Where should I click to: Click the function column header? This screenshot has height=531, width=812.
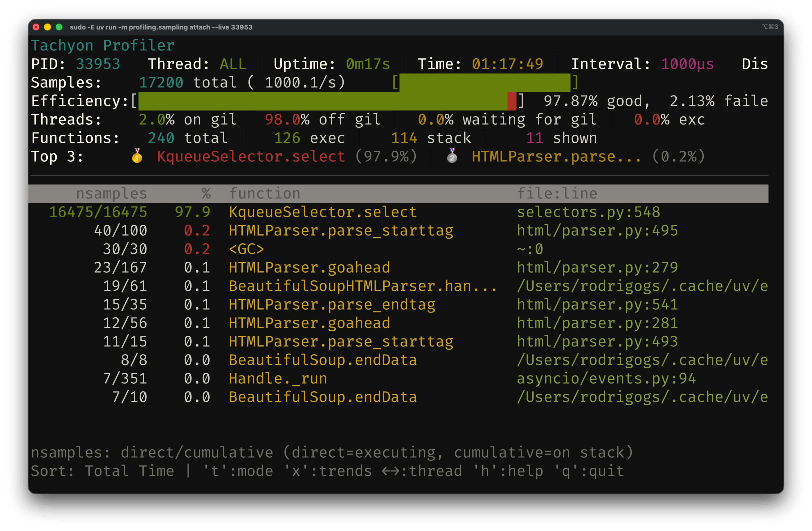coord(264,193)
